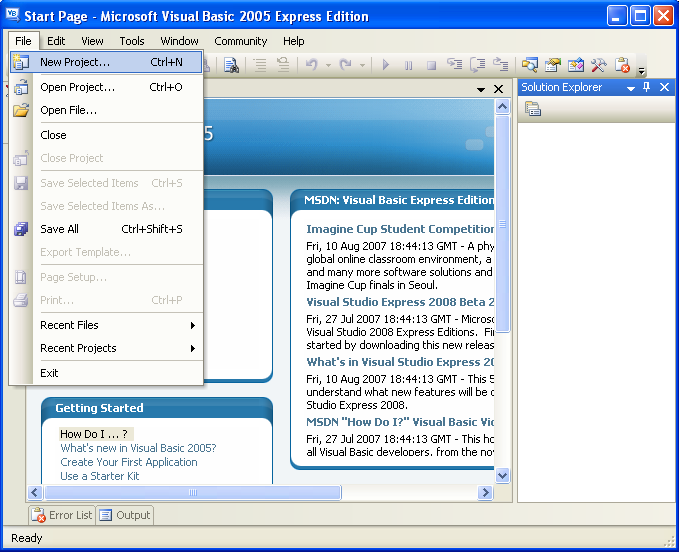Open the View menu
The image size is (679, 552).
point(92,41)
